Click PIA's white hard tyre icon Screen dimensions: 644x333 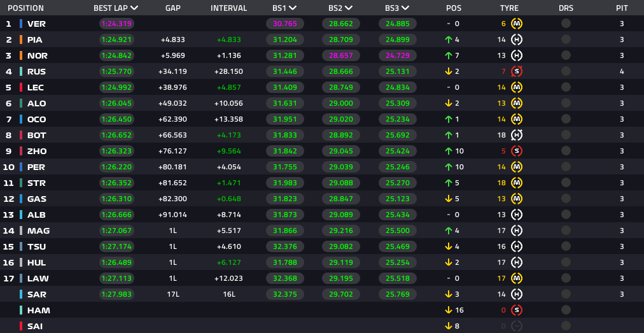point(517,40)
